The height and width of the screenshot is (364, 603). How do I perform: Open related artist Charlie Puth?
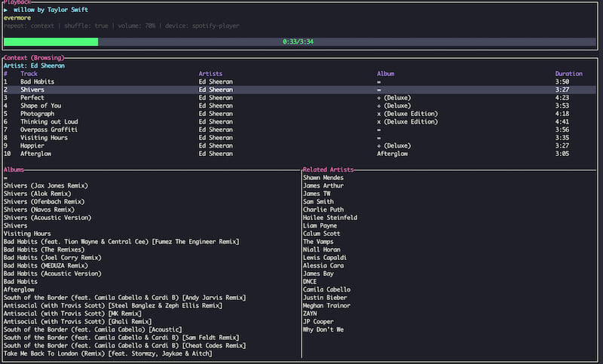(x=323, y=210)
